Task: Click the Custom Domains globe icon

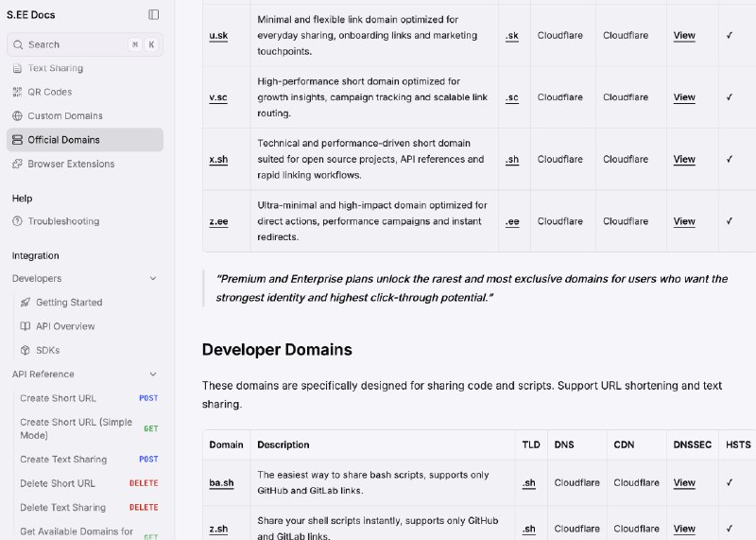Action: pos(18,115)
